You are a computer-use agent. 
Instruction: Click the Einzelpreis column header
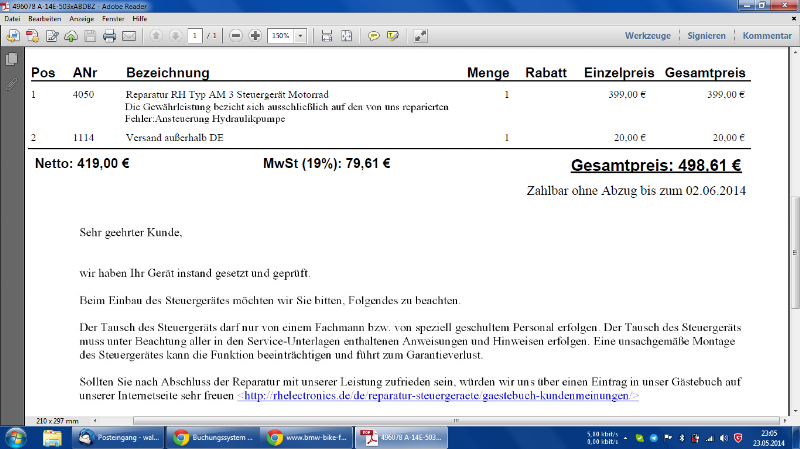point(619,72)
